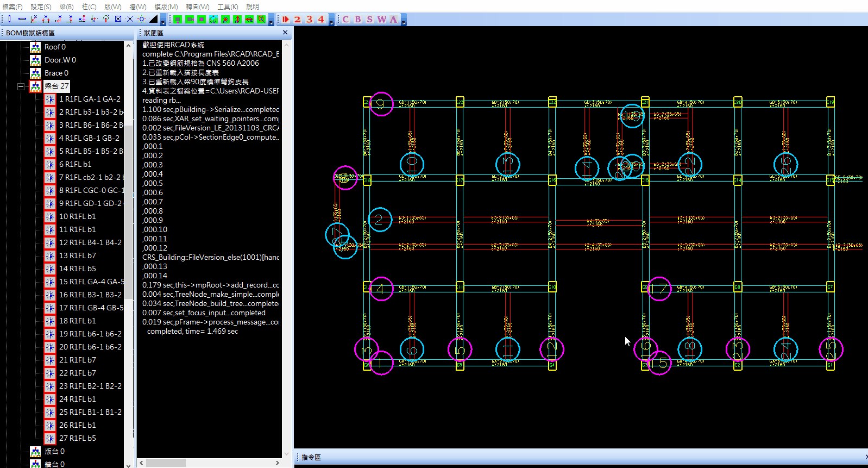Image resolution: width=868 pixels, height=468 pixels.
Task: Open the 設定(S) menu
Action: [x=41, y=7]
